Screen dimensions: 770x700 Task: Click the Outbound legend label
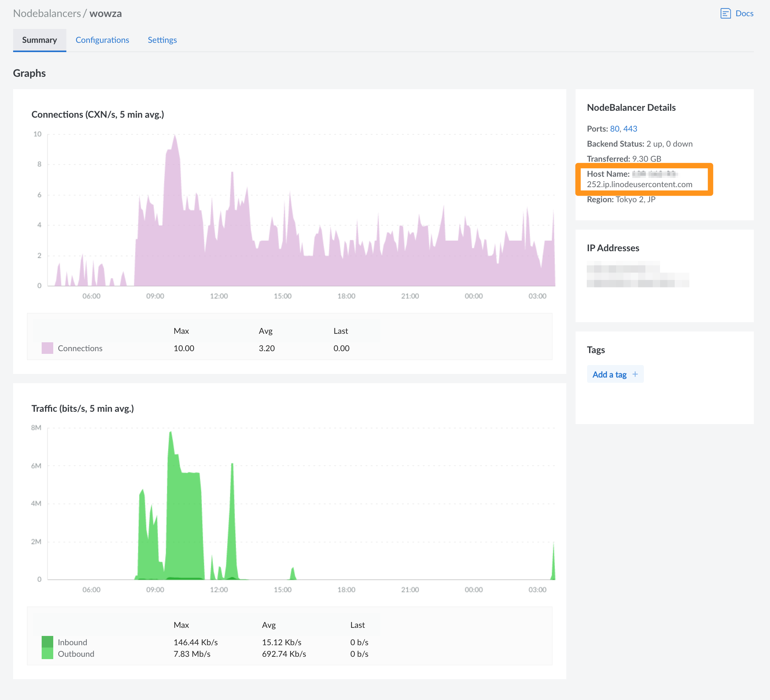pyautogui.click(x=76, y=654)
